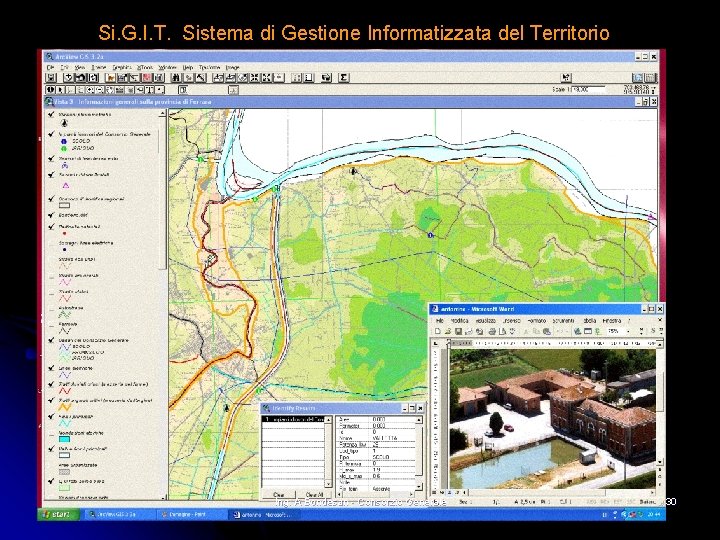This screenshot has width=720, height=540.
Task: Enable the theme with cyan rectangle symbol
Action: [x=51, y=433]
